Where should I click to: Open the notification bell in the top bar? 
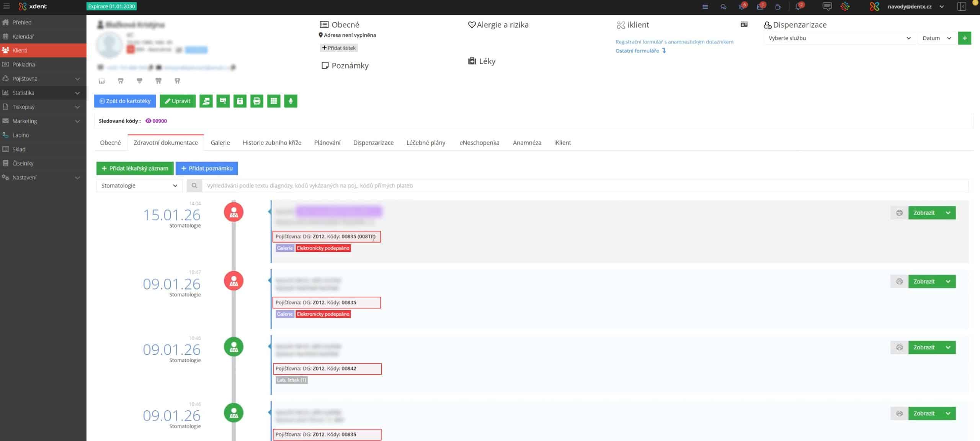click(x=798, y=7)
